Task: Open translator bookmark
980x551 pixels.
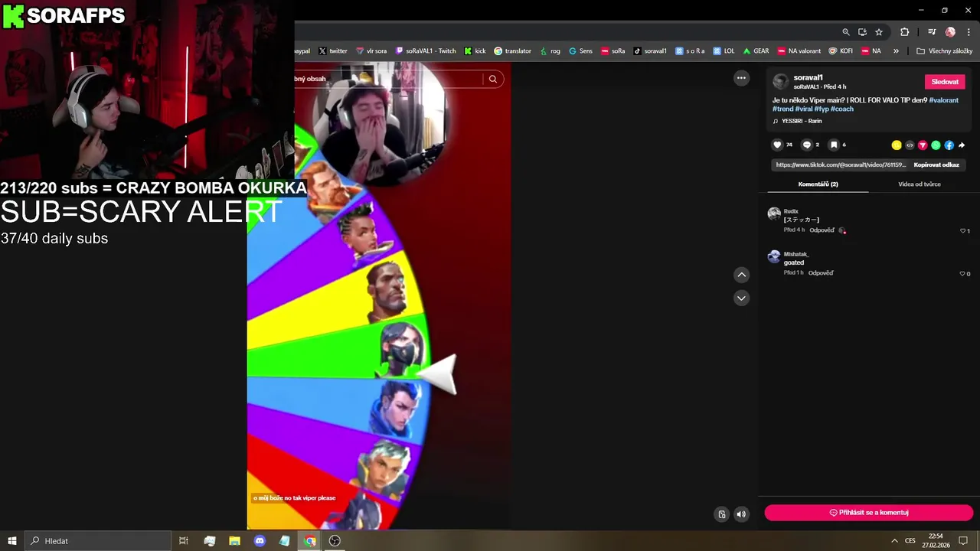Action: [x=513, y=51]
